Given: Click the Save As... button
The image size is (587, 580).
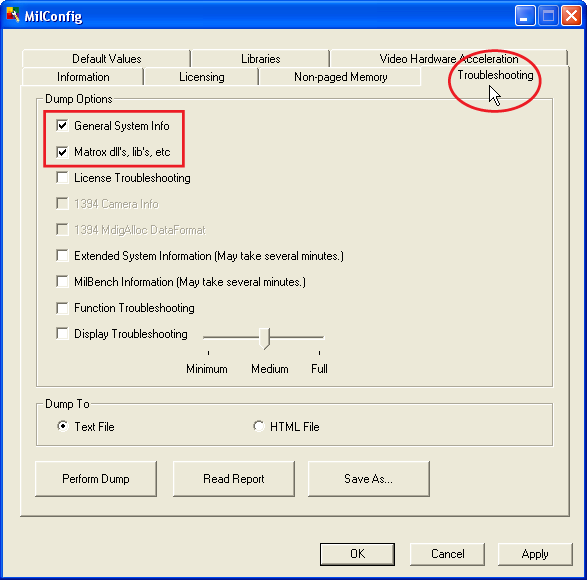Looking at the screenshot, I should click(369, 479).
